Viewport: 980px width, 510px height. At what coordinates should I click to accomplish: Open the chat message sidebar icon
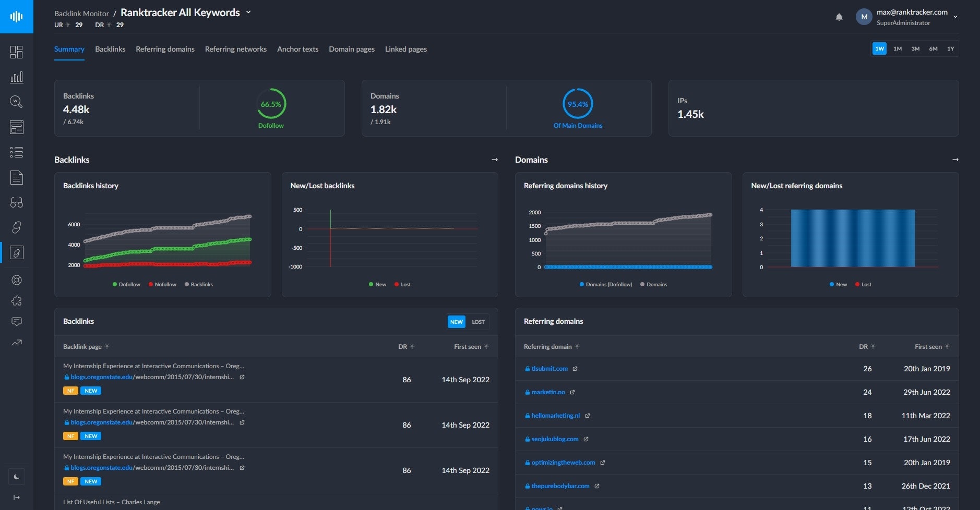click(17, 322)
